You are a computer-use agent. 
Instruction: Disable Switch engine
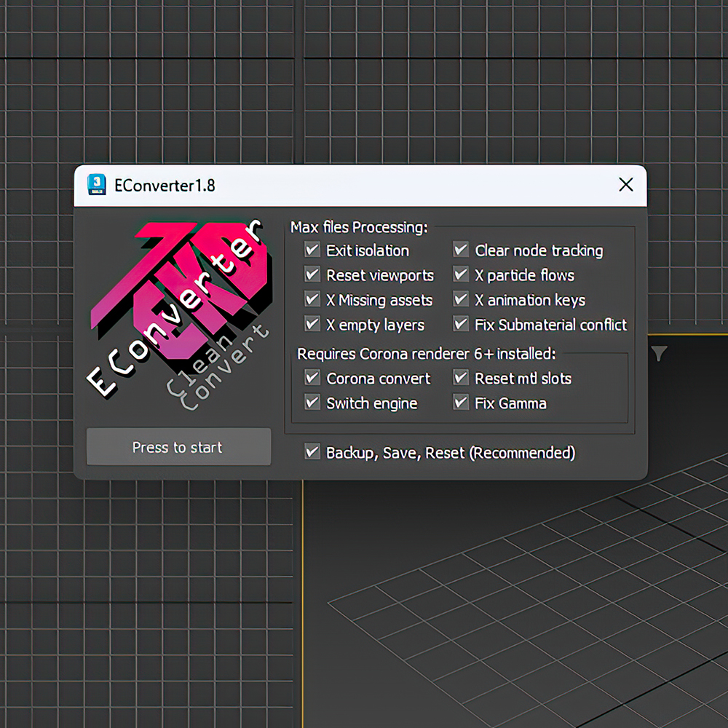(312, 403)
